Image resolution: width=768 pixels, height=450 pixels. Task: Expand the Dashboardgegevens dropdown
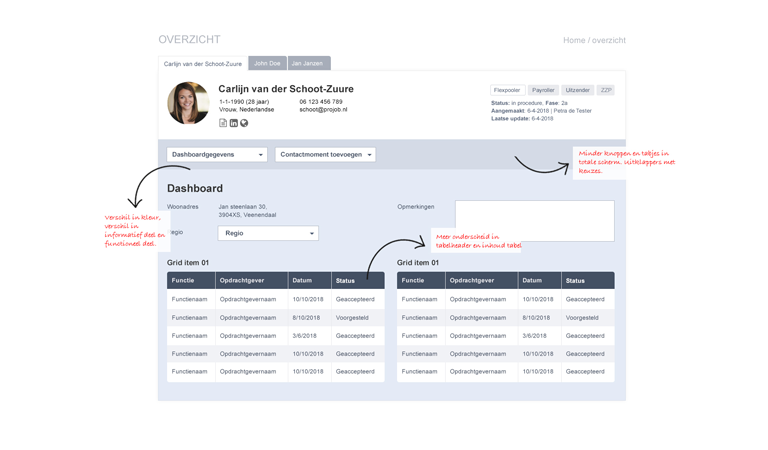point(217,155)
